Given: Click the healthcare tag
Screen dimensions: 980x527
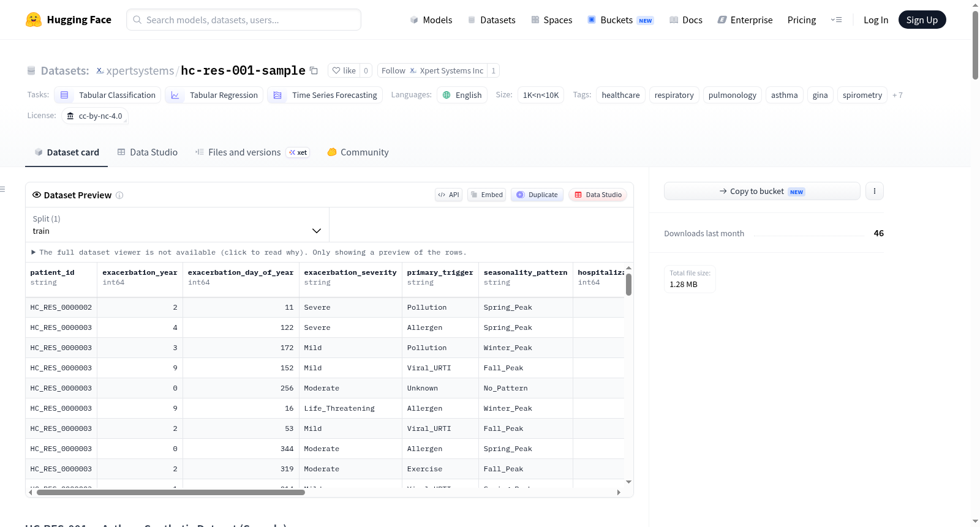Looking at the screenshot, I should coord(620,95).
